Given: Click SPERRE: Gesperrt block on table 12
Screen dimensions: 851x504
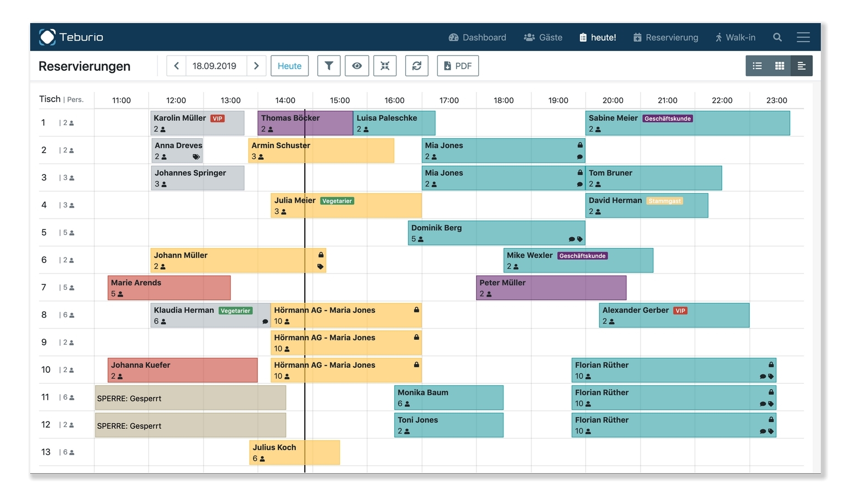Looking at the screenshot, I should [x=191, y=425].
